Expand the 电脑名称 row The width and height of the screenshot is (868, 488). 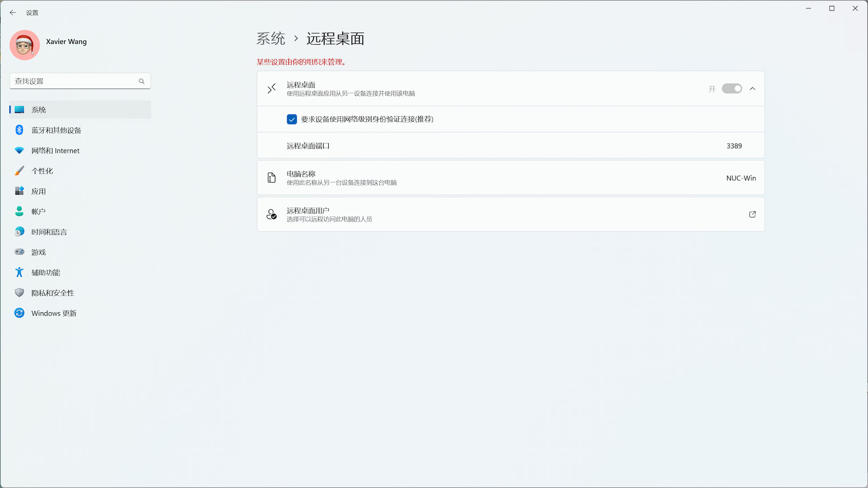pyautogui.click(x=510, y=178)
